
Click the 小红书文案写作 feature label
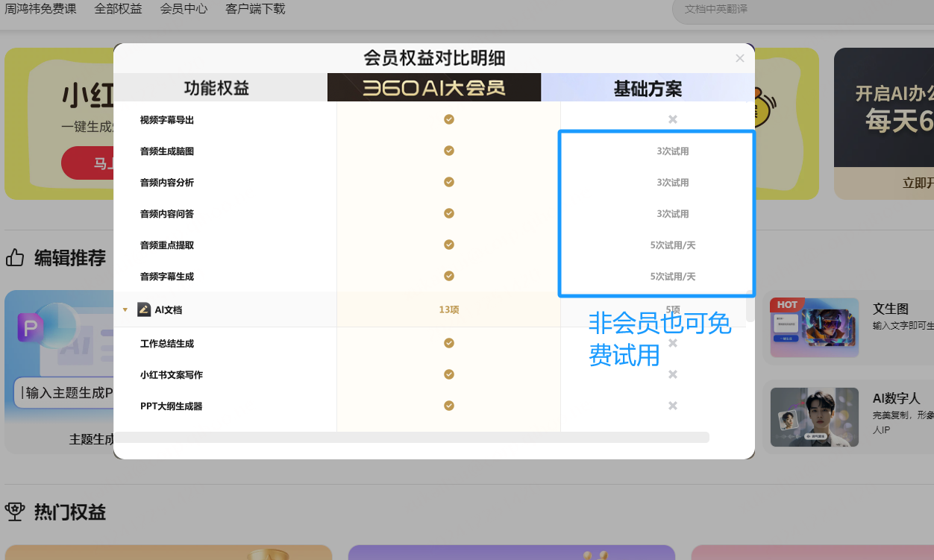[x=172, y=375]
